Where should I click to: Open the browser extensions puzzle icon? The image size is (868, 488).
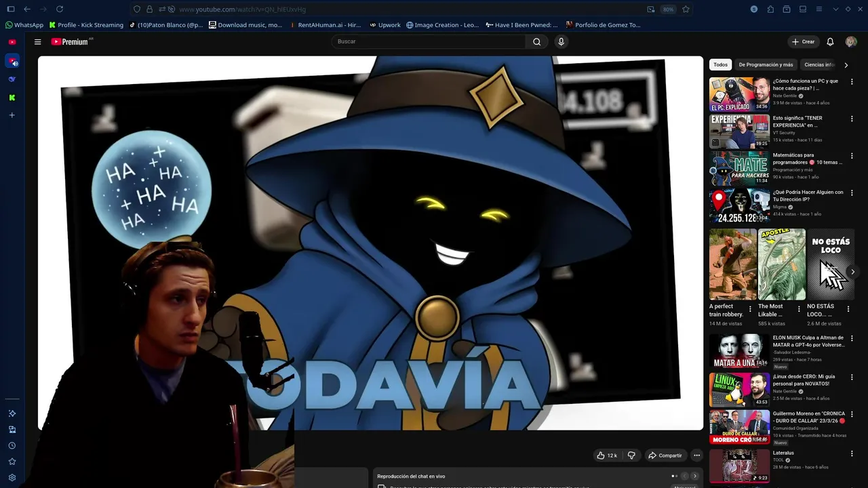(770, 9)
